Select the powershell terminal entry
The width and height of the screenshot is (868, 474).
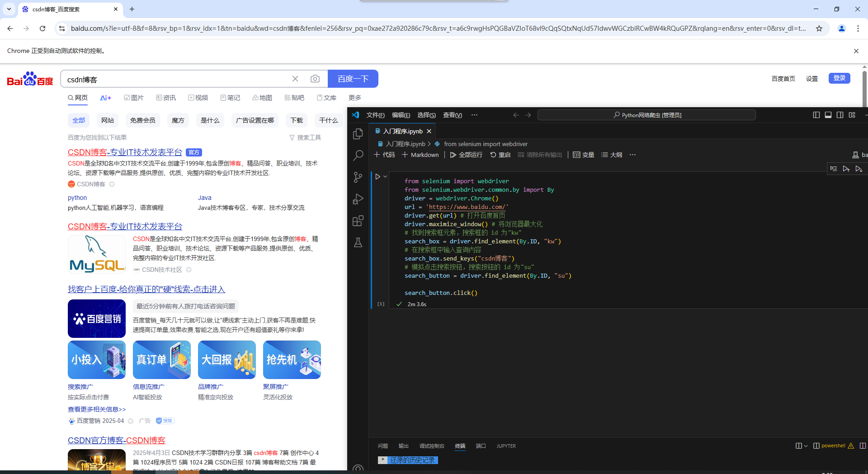point(833,446)
